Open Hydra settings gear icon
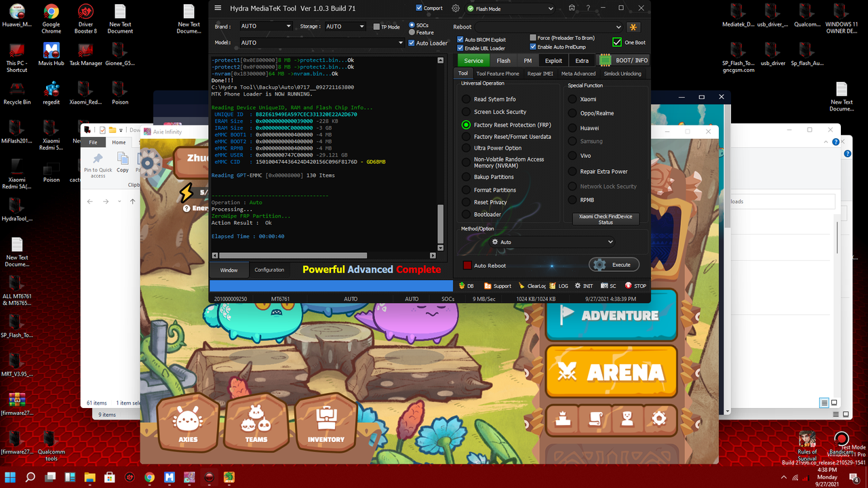 click(456, 8)
